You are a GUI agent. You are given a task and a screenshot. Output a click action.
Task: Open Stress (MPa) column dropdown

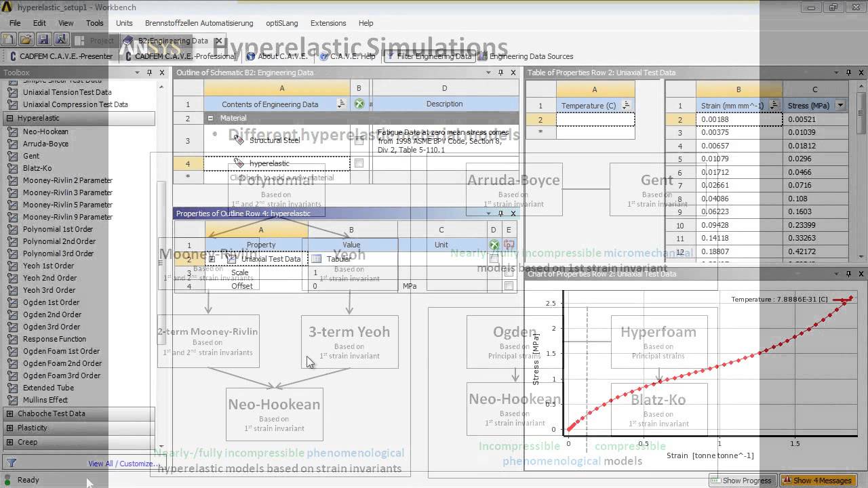841,106
